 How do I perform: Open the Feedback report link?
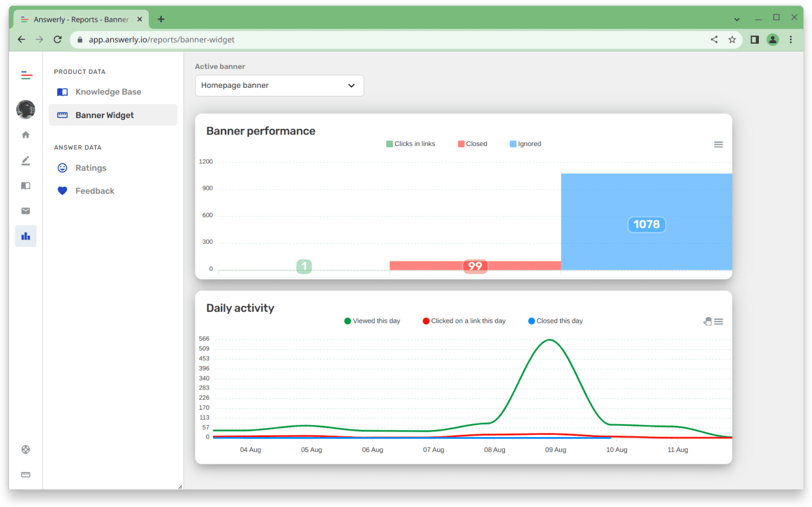point(95,191)
